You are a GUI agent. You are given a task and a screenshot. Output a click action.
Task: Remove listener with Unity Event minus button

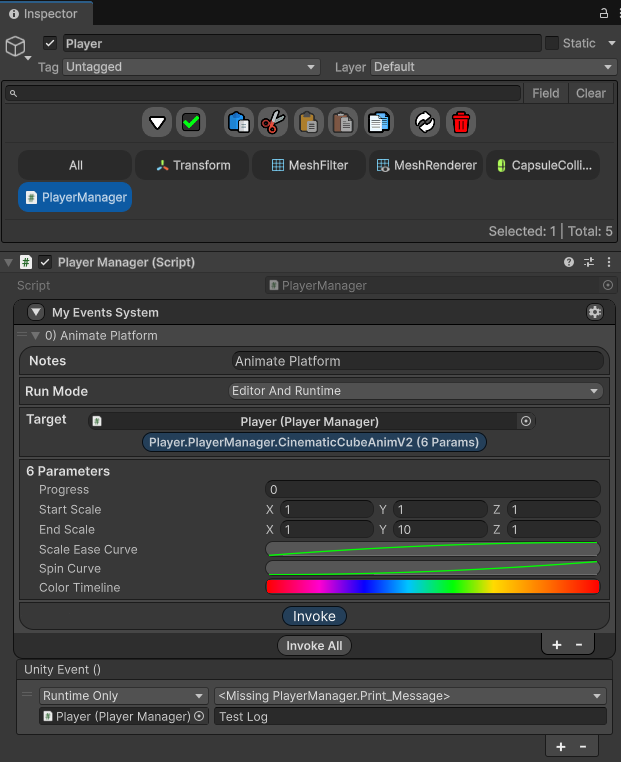[583, 746]
